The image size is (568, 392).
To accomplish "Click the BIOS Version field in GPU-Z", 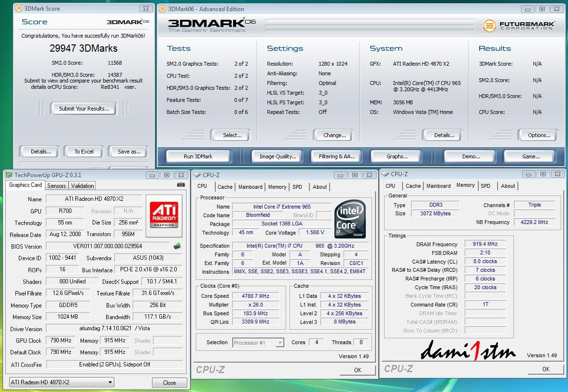I will (108, 246).
